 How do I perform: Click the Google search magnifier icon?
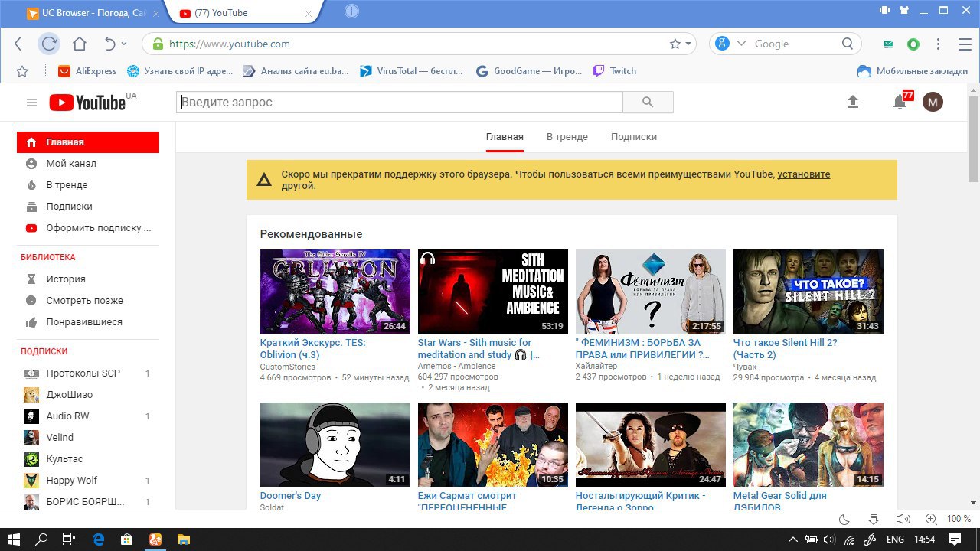[x=848, y=44]
